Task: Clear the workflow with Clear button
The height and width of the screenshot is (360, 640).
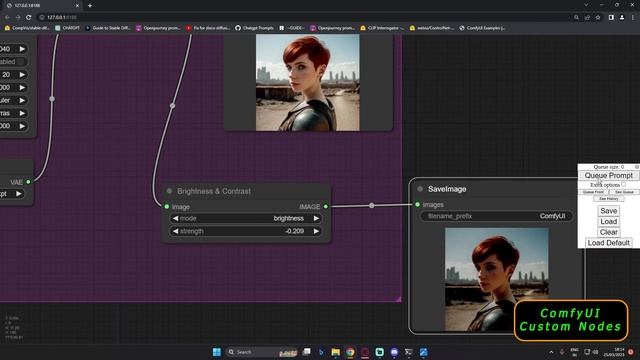Action: coord(608,232)
